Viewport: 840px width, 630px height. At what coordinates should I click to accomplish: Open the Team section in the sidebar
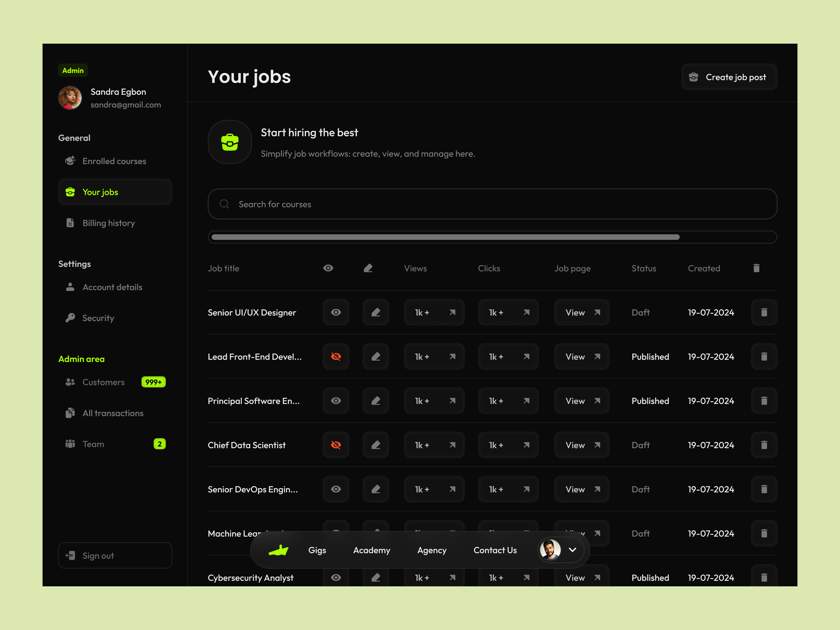[x=93, y=443]
